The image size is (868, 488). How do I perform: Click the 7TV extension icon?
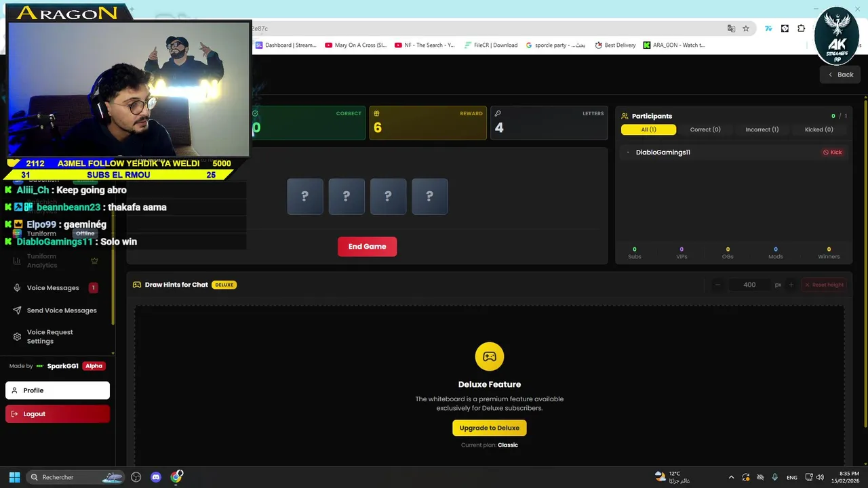click(x=768, y=28)
